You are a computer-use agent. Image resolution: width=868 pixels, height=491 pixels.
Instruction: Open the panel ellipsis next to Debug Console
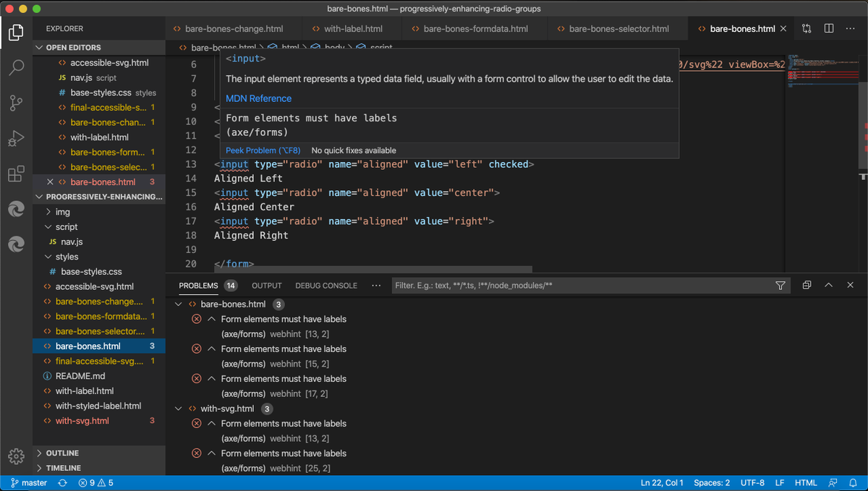pyautogui.click(x=376, y=286)
